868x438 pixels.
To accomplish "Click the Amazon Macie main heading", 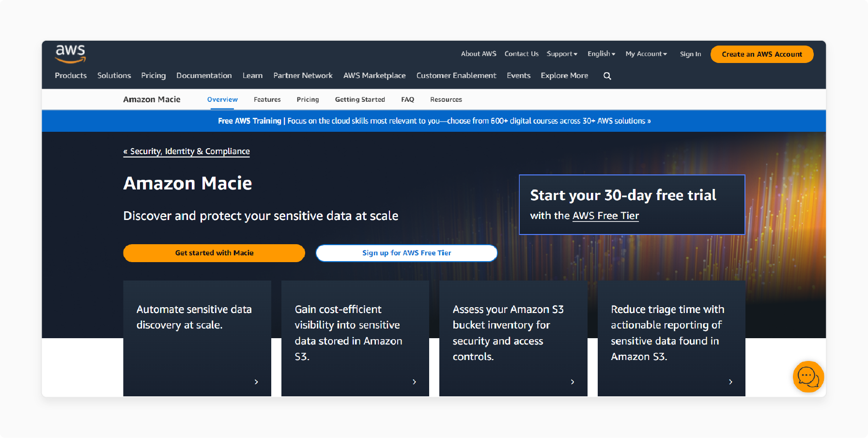I will tap(187, 183).
